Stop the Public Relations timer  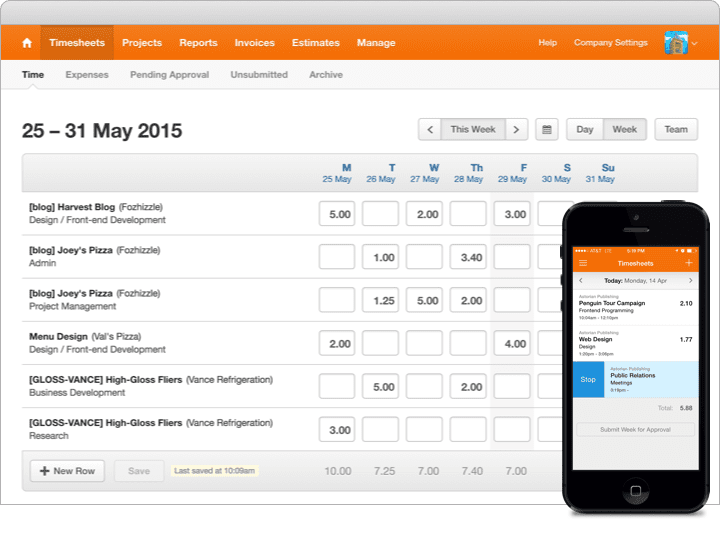click(x=588, y=379)
